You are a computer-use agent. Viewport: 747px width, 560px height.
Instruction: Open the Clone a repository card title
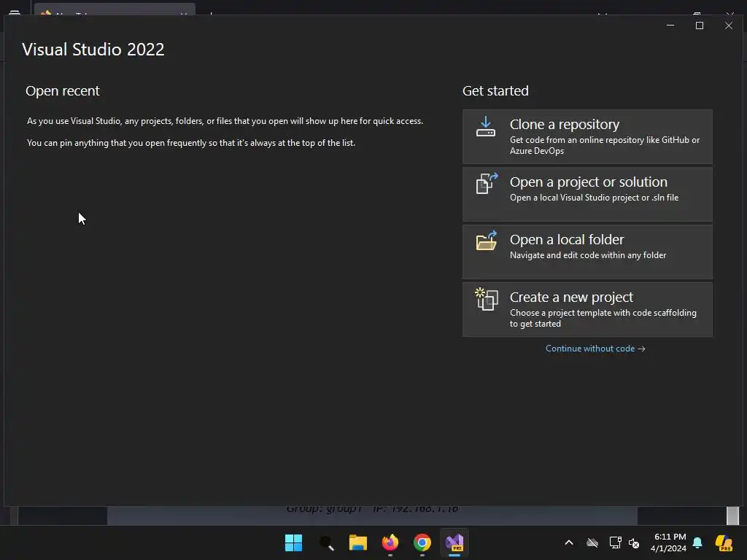(x=564, y=124)
